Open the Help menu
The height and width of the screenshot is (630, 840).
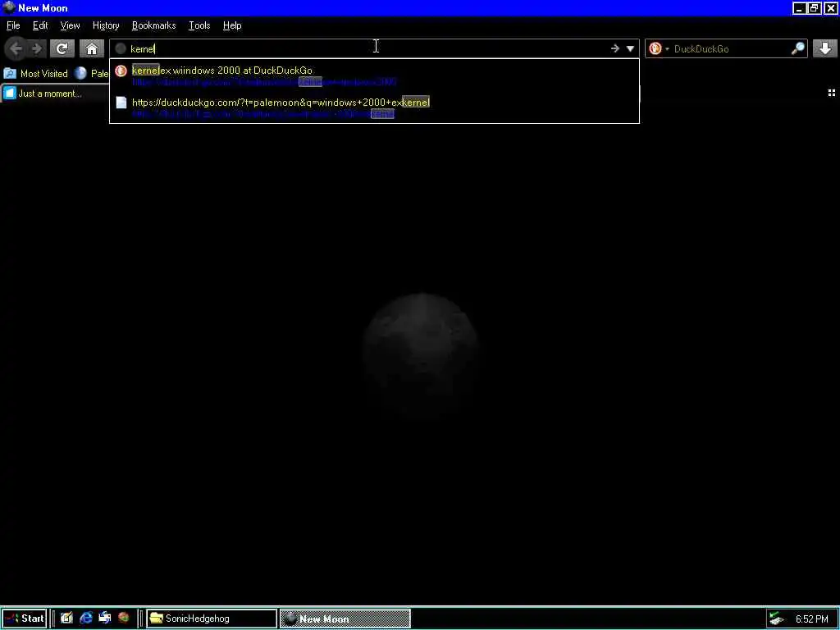tap(232, 25)
